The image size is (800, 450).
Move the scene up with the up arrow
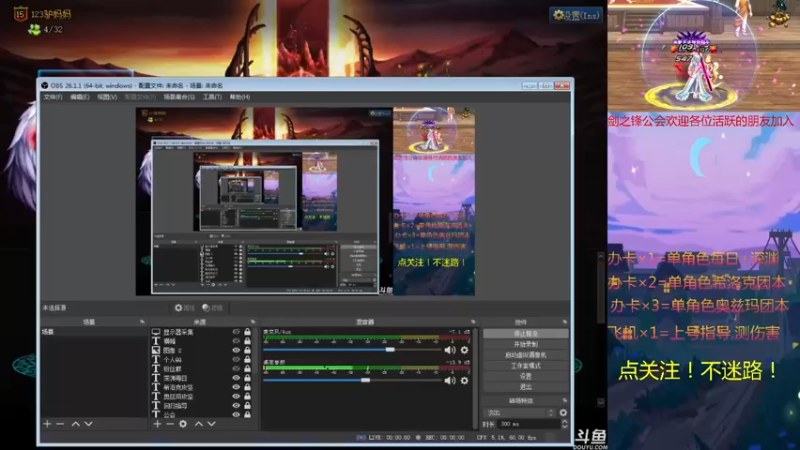pyautogui.click(x=76, y=424)
